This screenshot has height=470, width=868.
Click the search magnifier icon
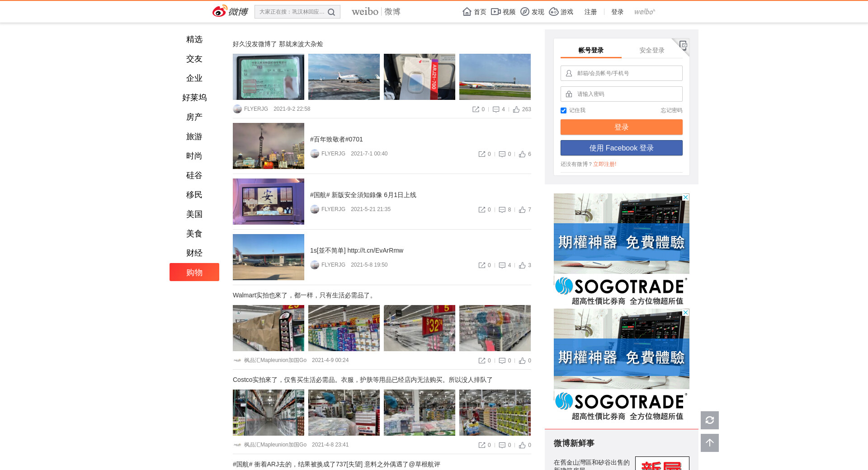[331, 12]
